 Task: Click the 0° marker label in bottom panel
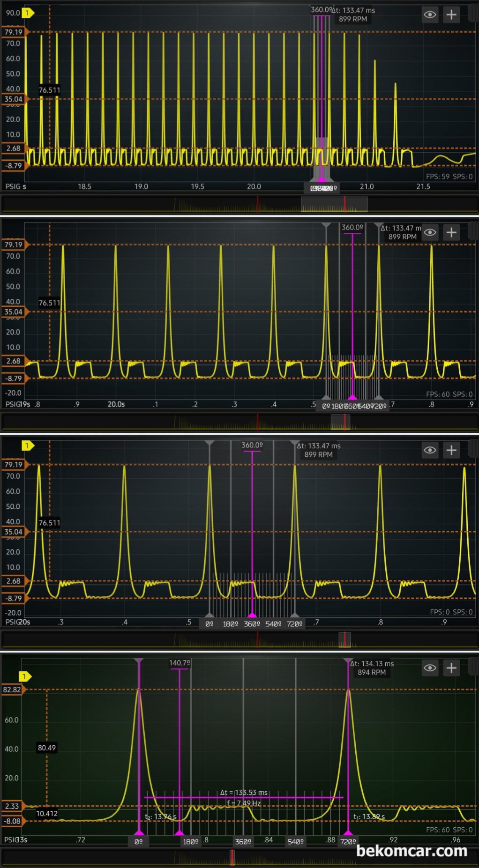[x=139, y=841]
